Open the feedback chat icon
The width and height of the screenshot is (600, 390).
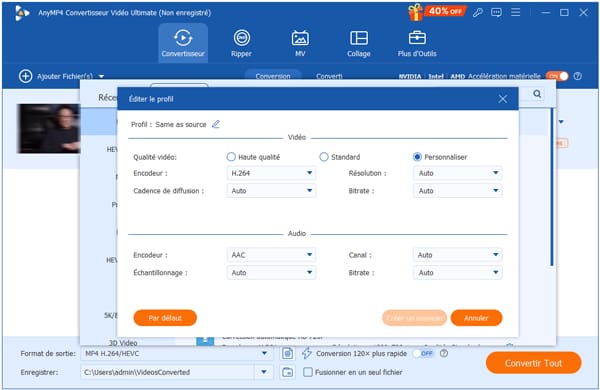[x=496, y=13]
